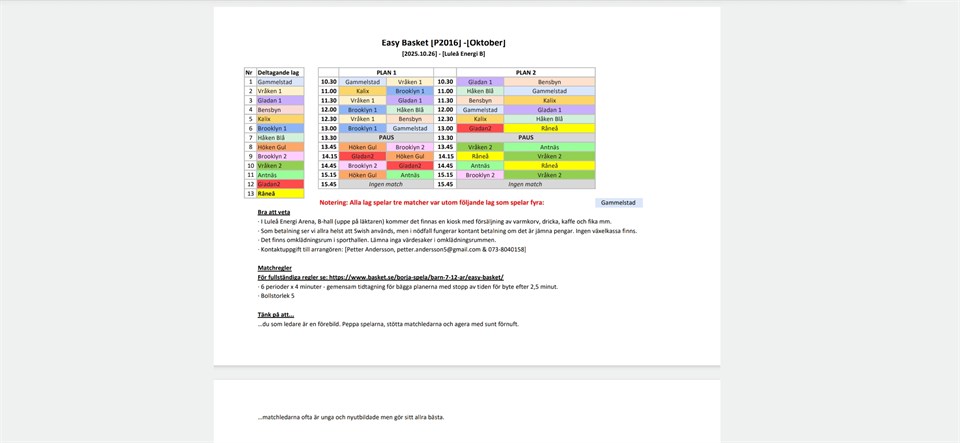Viewport: 960px width, 443px height.
Task: Click the red Notering text below the schedule
Action: click(438, 202)
